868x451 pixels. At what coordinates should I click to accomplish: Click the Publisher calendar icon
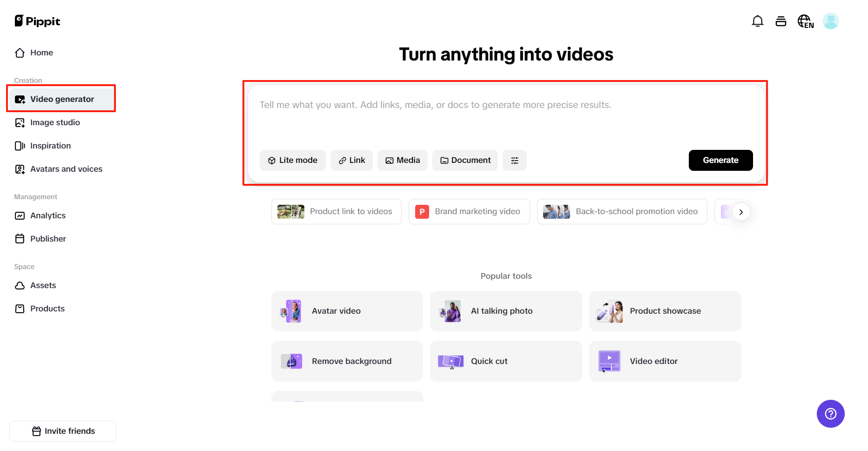tap(20, 238)
